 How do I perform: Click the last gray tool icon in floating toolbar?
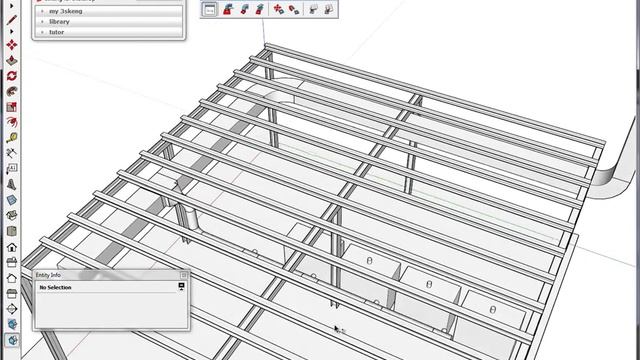pos(329,9)
